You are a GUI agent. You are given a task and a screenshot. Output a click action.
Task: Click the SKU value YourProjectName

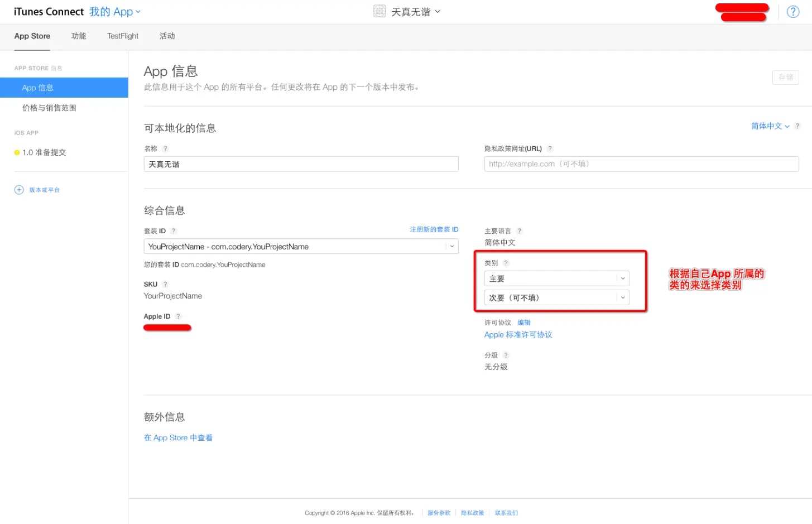[173, 296]
